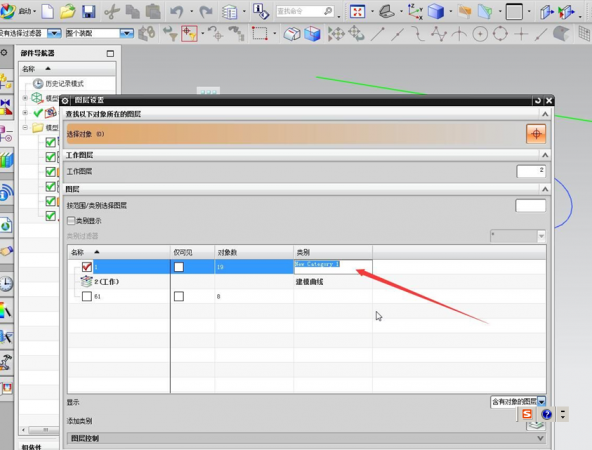This screenshot has height=450, width=592.
Task: Expand the navigator node with the green checkmark
Action: pyautogui.click(x=25, y=113)
